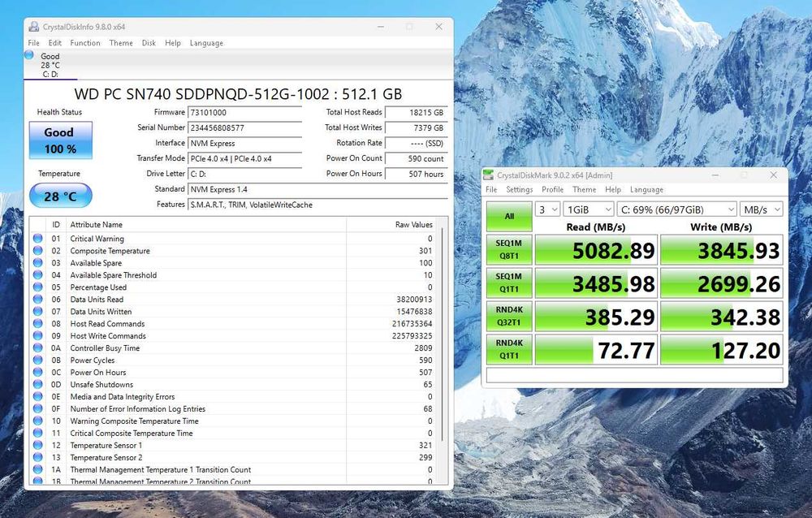Click the Power On Count field 590 count
The image size is (812, 518).
pyautogui.click(x=417, y=158)
